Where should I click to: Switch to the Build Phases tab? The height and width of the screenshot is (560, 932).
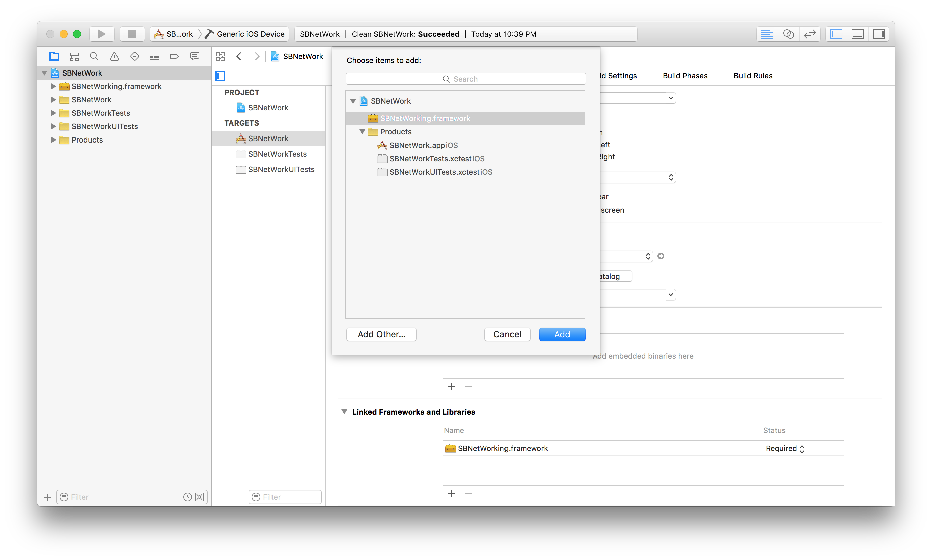coord(685,76)
